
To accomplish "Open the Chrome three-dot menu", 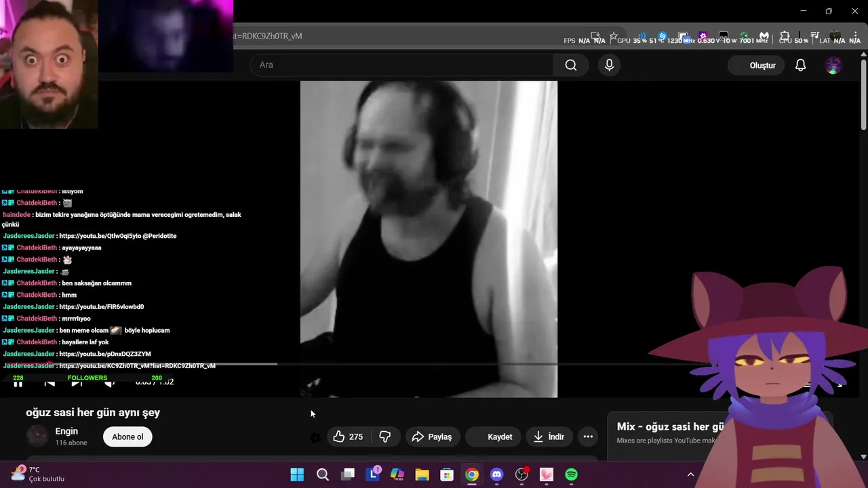I will pyautogui.click(x=855, y=36).
